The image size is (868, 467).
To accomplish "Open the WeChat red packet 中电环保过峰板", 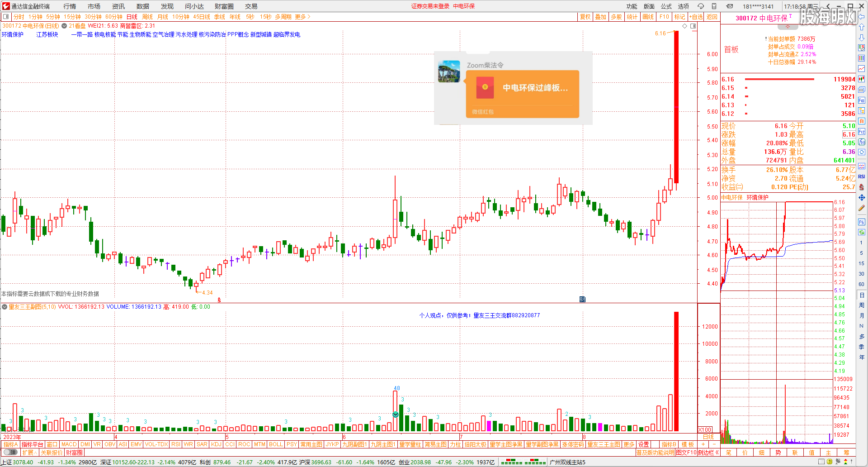I will point(522,94).
